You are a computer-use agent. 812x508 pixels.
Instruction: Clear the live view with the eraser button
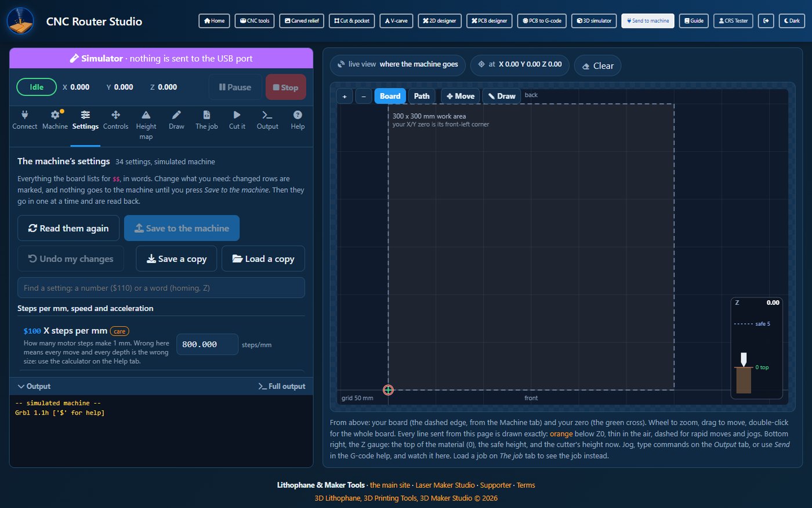(x=597, y=66)
